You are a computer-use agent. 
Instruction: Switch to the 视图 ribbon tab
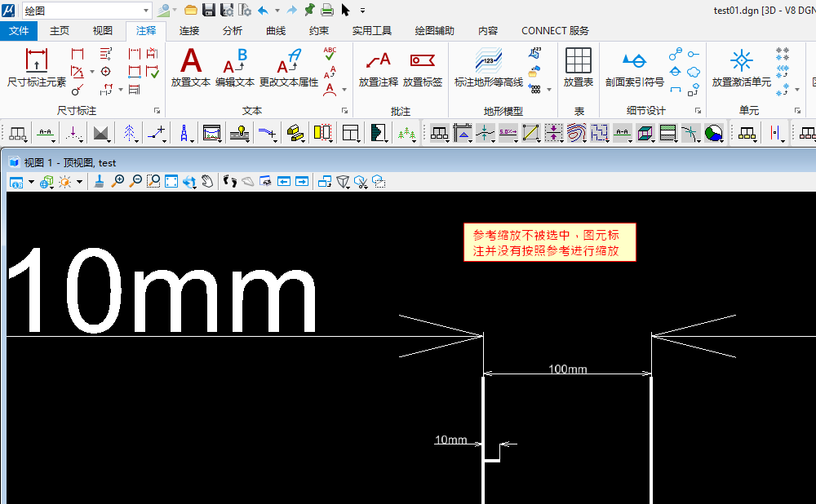coord(103,31)
